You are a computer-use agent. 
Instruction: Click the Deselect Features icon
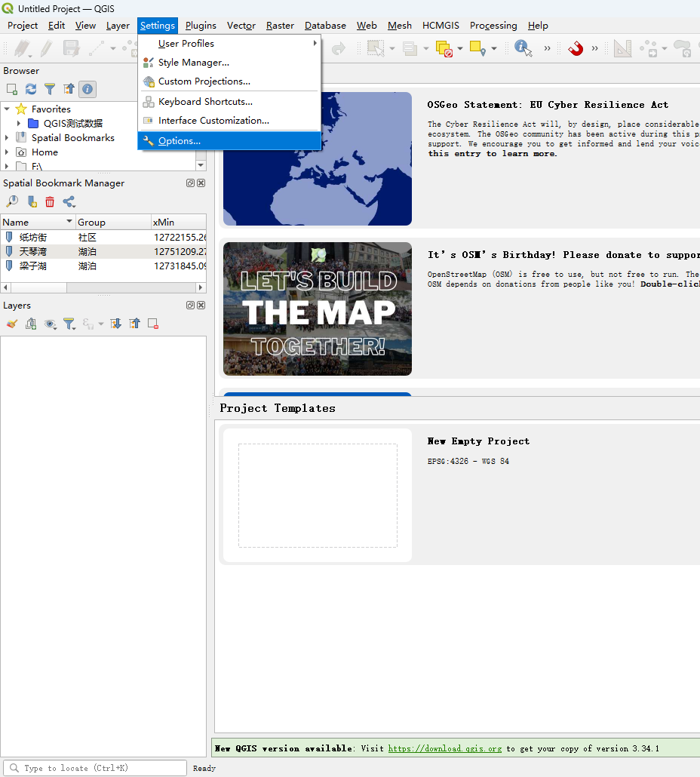[444, 48]
